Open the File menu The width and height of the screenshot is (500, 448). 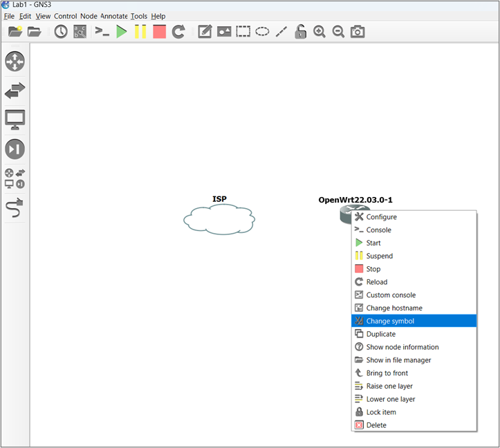(x=9, y=16)
